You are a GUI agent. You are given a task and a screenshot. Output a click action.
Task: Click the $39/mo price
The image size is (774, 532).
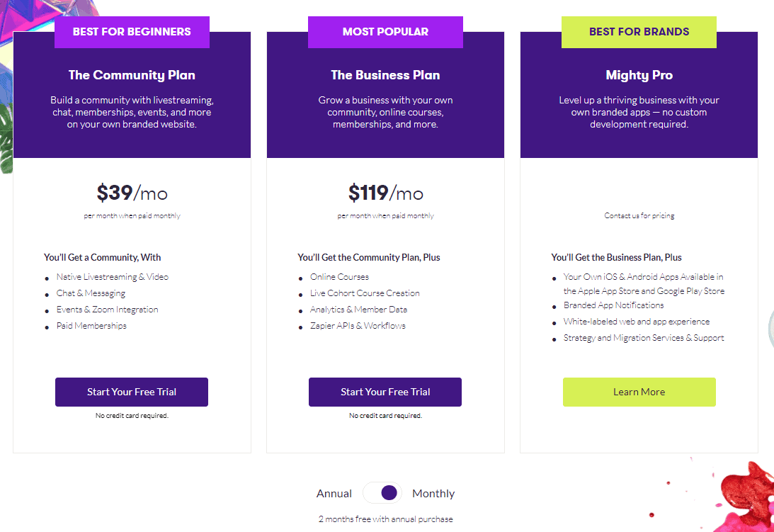(132, 193)
